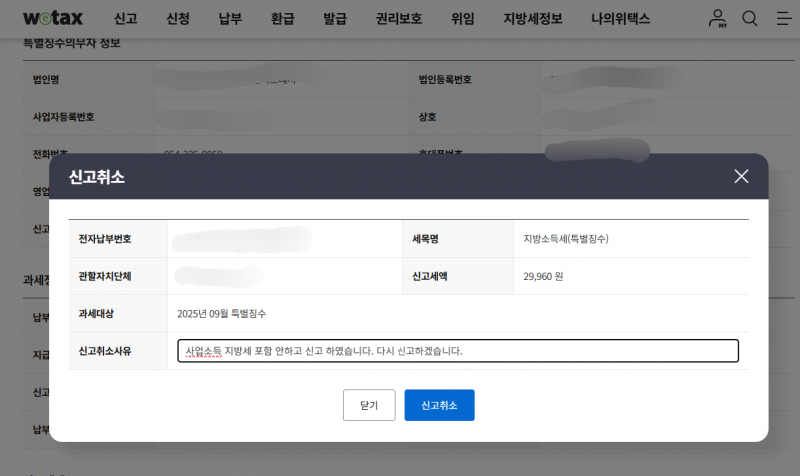The image size is (800, 476).
Task: Open the 위임 menu
Action: 462,19
